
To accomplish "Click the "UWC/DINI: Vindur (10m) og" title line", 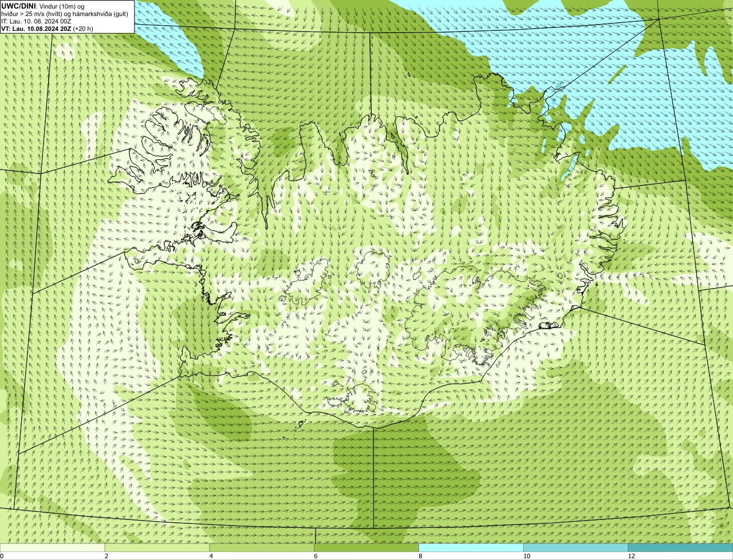I will point(43,6).
